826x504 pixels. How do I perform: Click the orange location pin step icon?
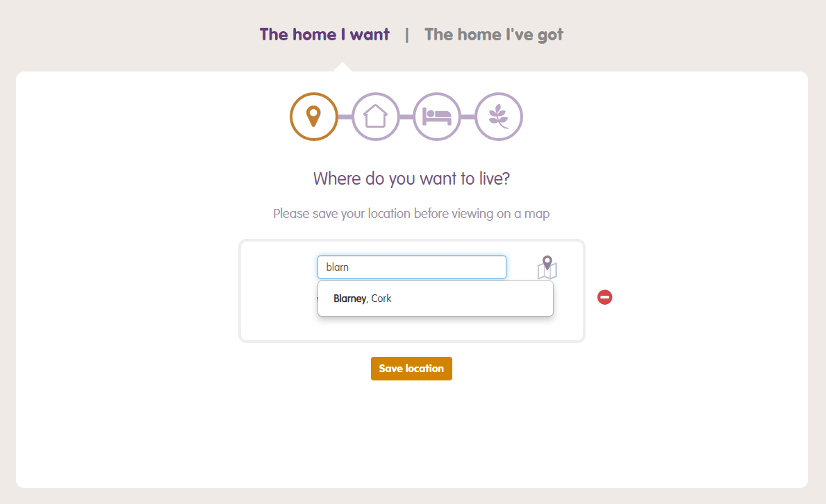[x=313, y=117]
